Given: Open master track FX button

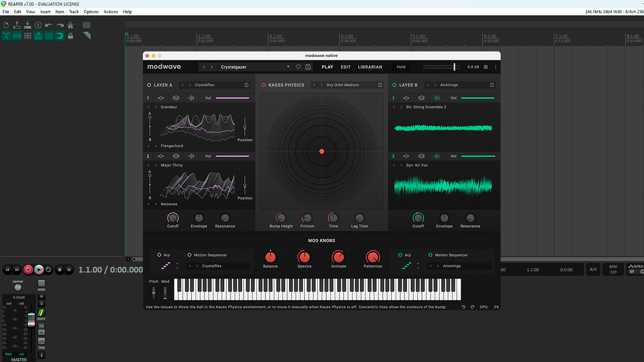Looking at the screenshot, I should click(41, 326).
